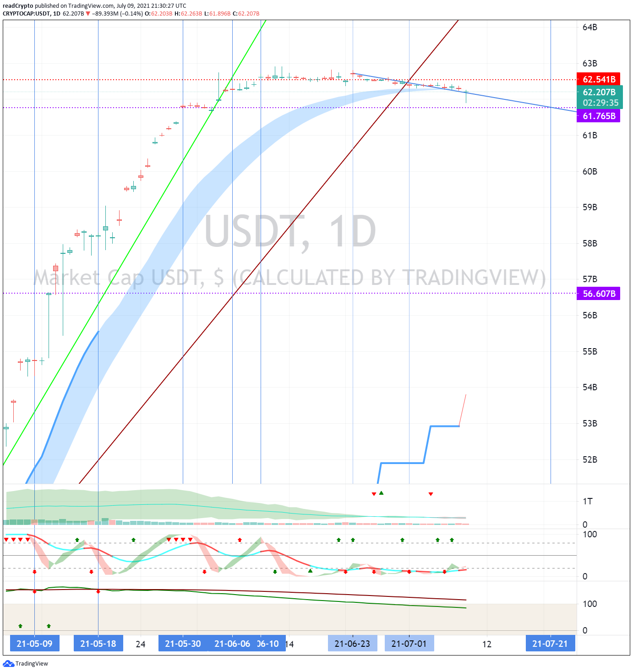Click the C:62.207B close value

tap(246, 13)
